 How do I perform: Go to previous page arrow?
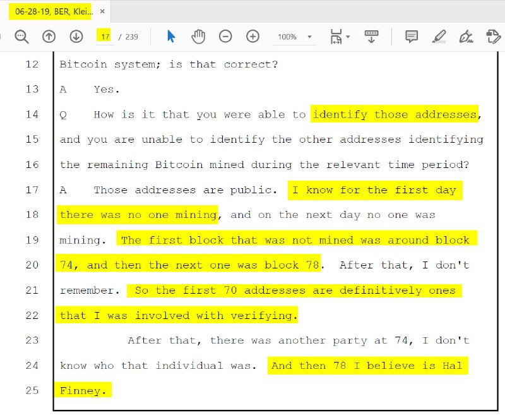(x=49, y=37)
